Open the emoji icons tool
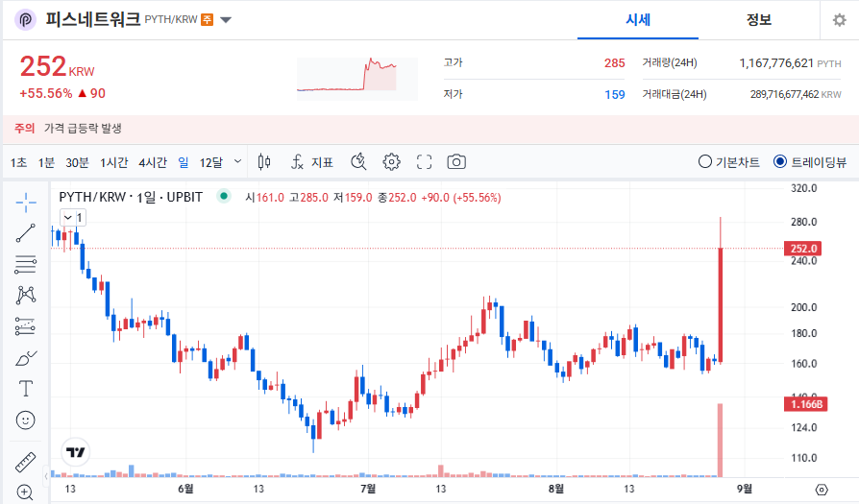The image size is (859, 504). pos(26,420)
